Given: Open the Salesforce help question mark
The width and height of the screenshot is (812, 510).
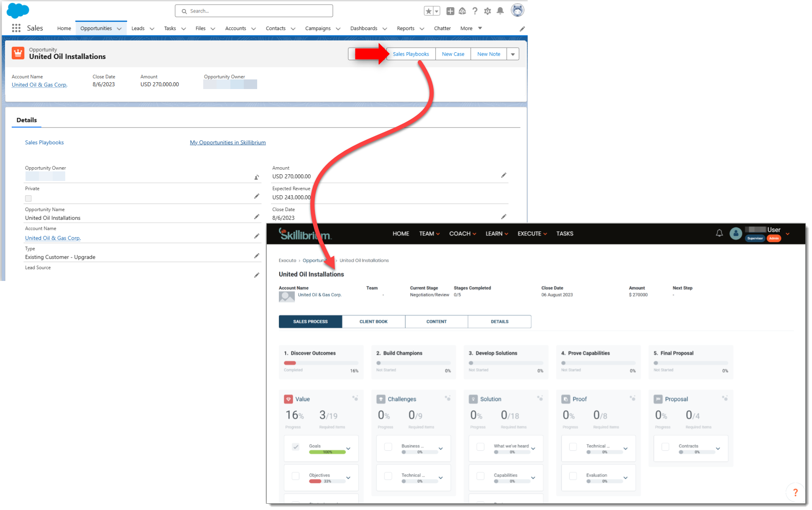Looking at the screenshot, I should (476, 11).
